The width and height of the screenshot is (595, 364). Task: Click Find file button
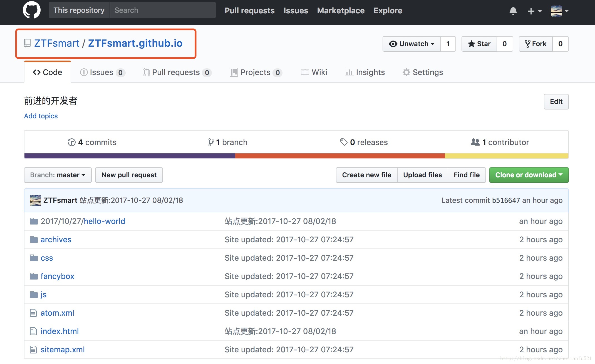pos(467,175)
